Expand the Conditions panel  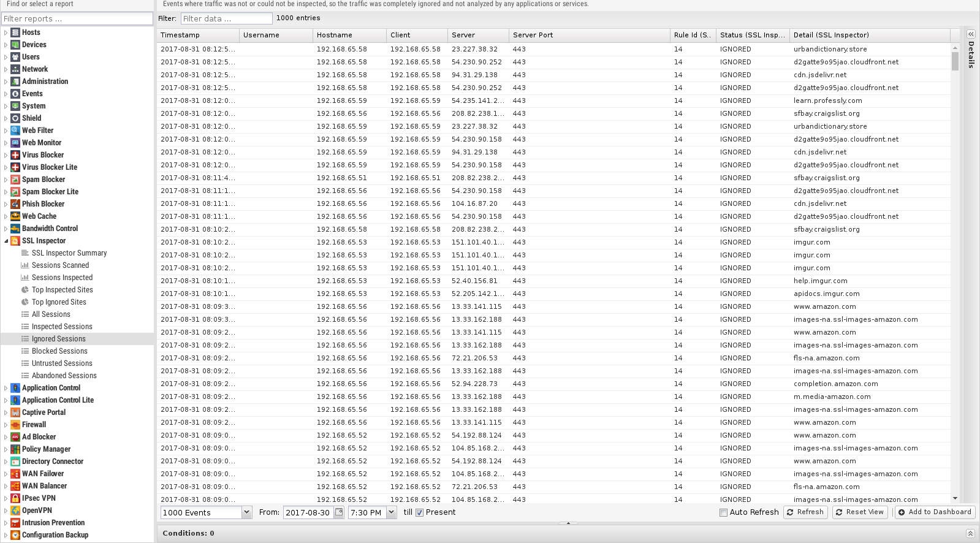tap(970, 533)
